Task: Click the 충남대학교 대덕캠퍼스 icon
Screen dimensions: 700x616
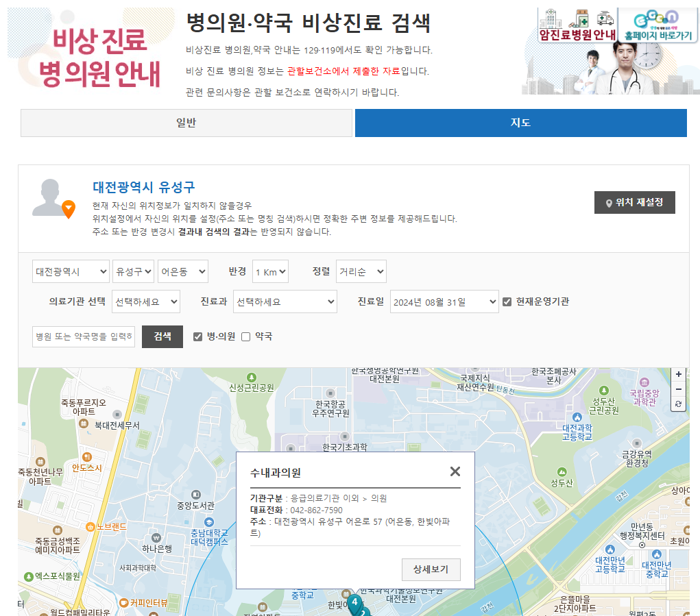Action: [209, 522]
